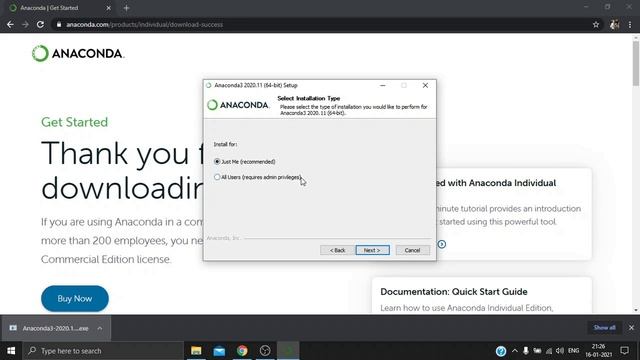
Task: Open File Explorer from taskbar
Action: pyautogui.click(x=196, y=351)
